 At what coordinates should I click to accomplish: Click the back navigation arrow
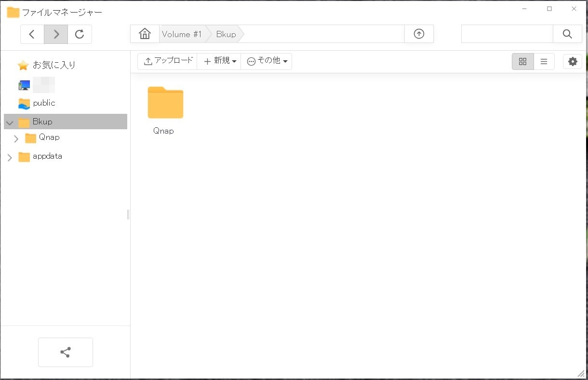click(32, 34)
